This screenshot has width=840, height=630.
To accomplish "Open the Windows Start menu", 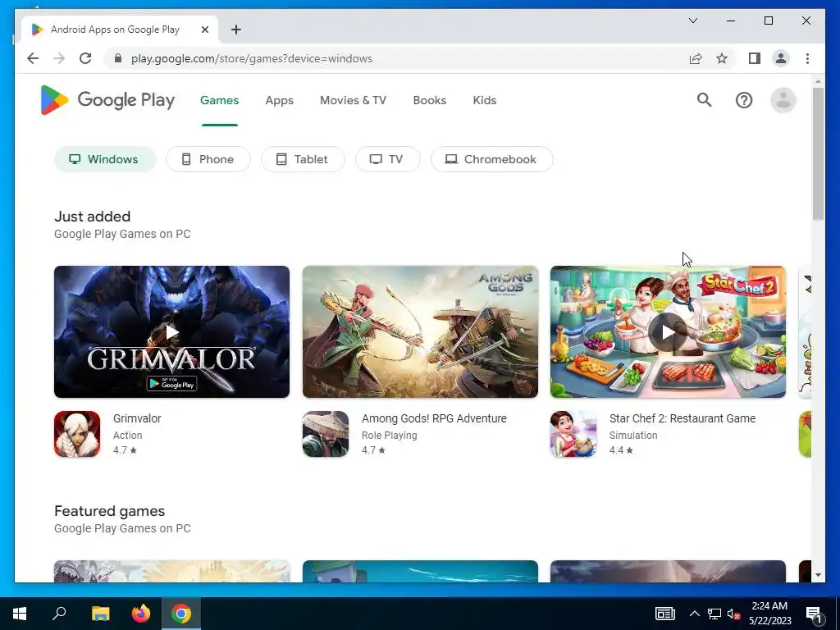I will pos(20,614).
